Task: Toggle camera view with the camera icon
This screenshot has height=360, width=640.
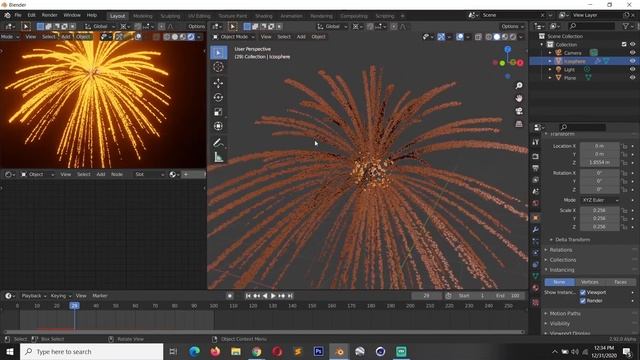Action: pos(519,111)
